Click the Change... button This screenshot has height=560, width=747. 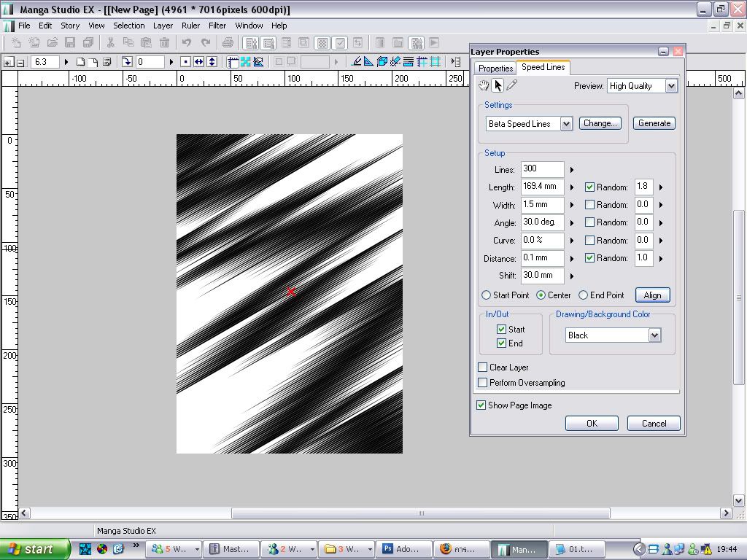(600, 123)
